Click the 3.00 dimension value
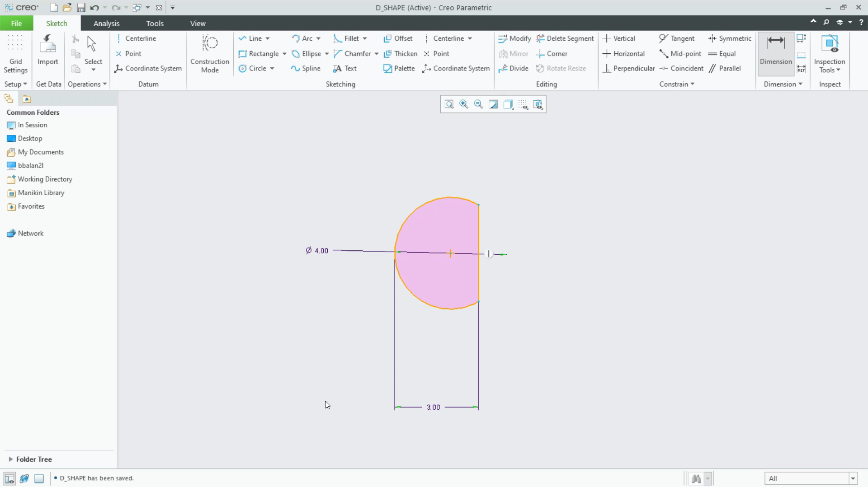 pos(433,407)
